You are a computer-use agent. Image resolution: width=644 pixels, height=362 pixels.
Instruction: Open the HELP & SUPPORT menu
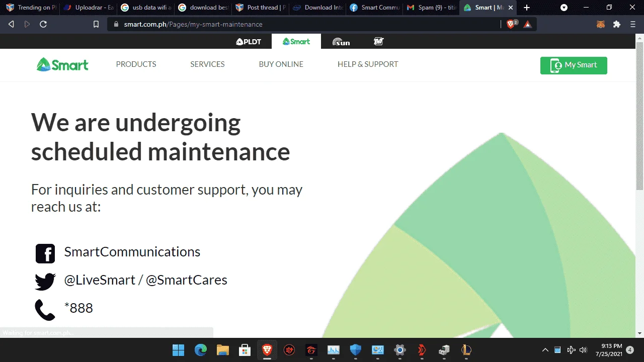point(368,64)
